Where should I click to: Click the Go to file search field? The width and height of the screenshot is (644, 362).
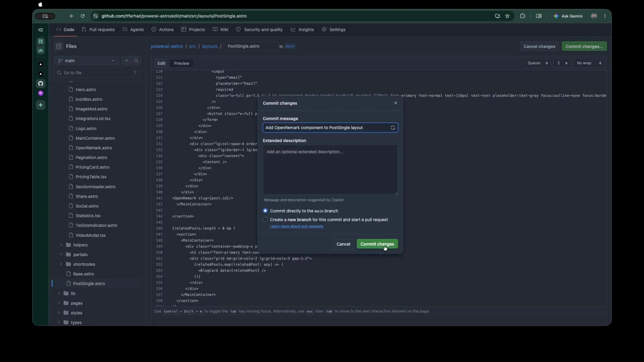pyautogui.click(x=97, y=73)
